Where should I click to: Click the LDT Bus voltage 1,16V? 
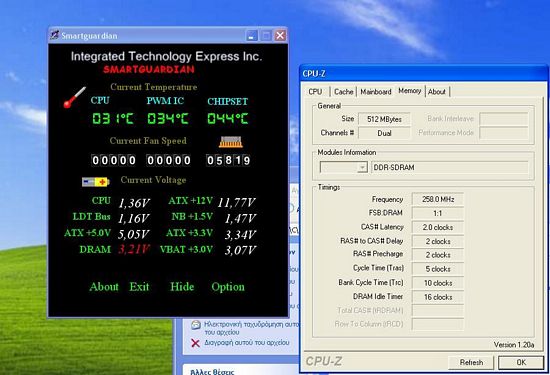click(x=134, y=219)
